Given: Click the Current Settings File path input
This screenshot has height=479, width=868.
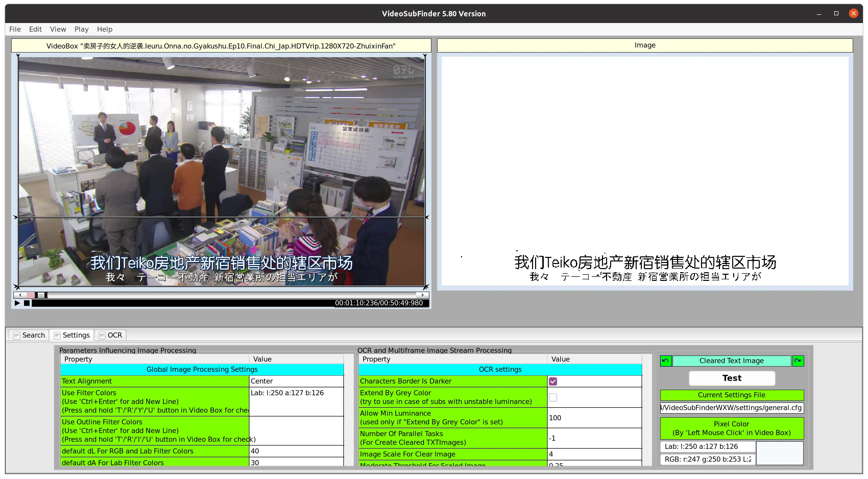Looking at the screenshot, I should pyautogui.click(x=731, y=408).
